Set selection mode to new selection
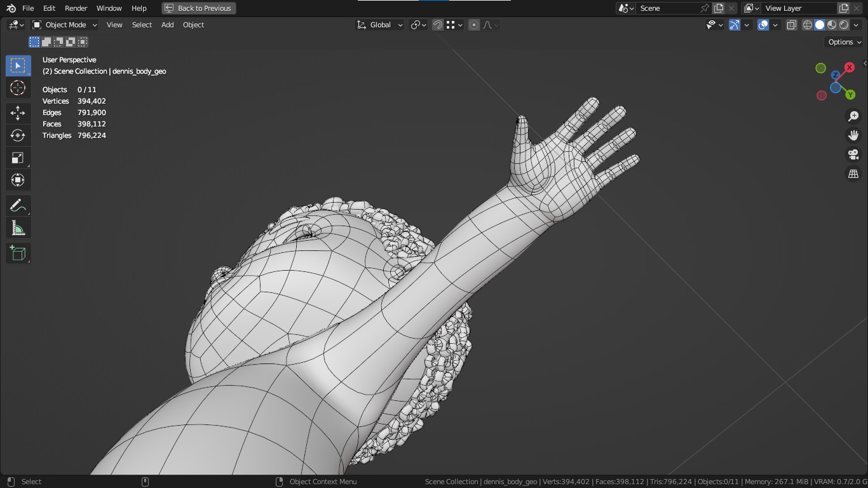The image size is (868, 488). pyautogui.click(x=34, y=42)
